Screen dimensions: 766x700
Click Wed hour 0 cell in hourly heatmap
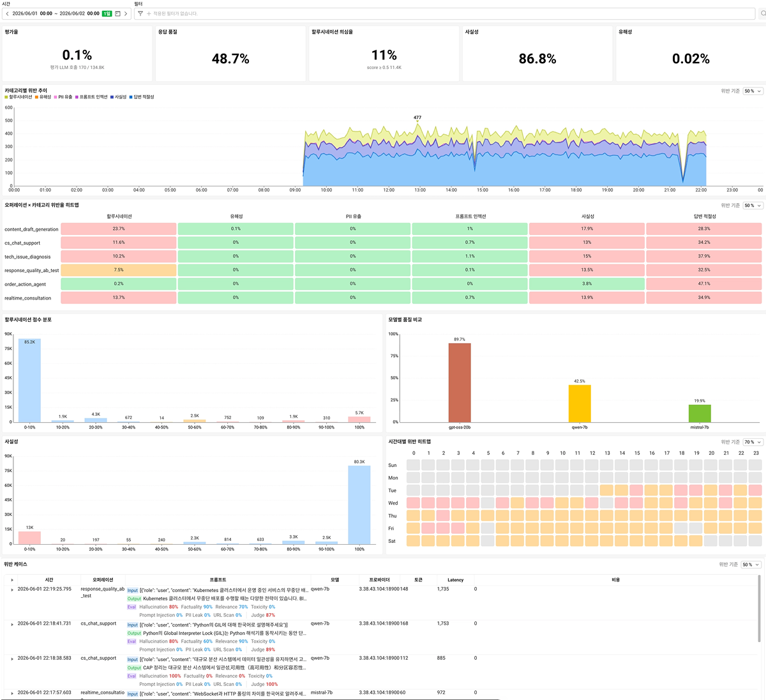(x=414, y=503)
